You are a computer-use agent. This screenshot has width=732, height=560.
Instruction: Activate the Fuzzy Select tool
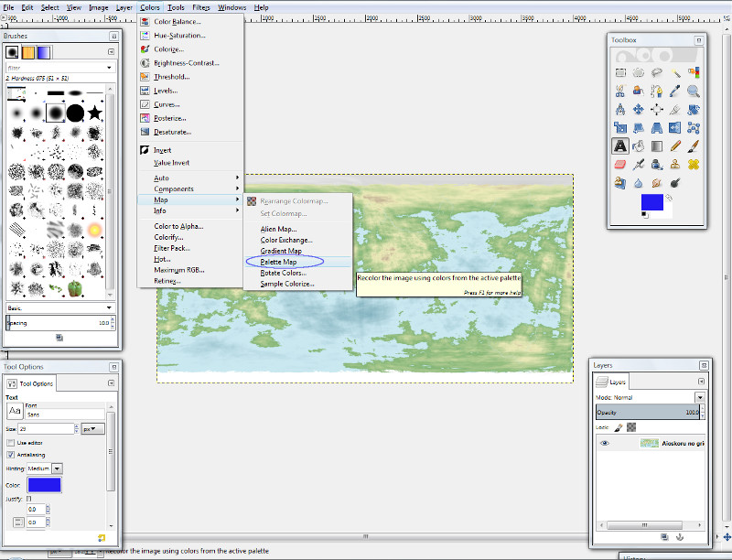pos(674,72)
